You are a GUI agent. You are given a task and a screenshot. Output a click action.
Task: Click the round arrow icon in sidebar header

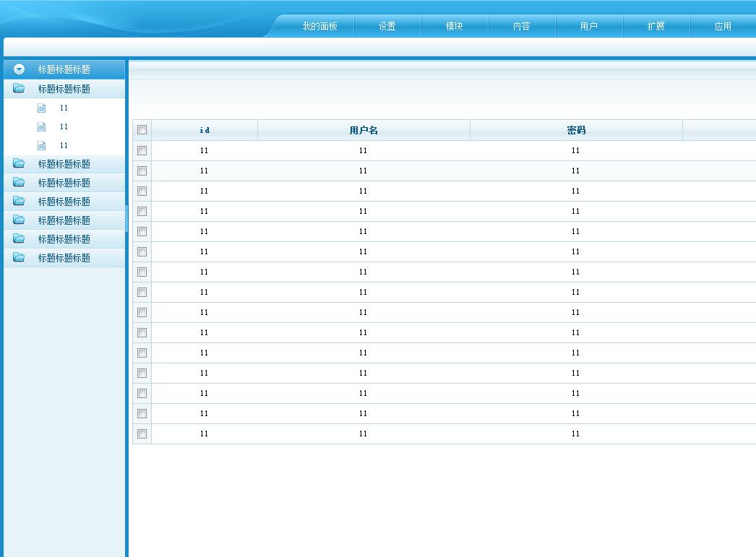click(20, 69)
